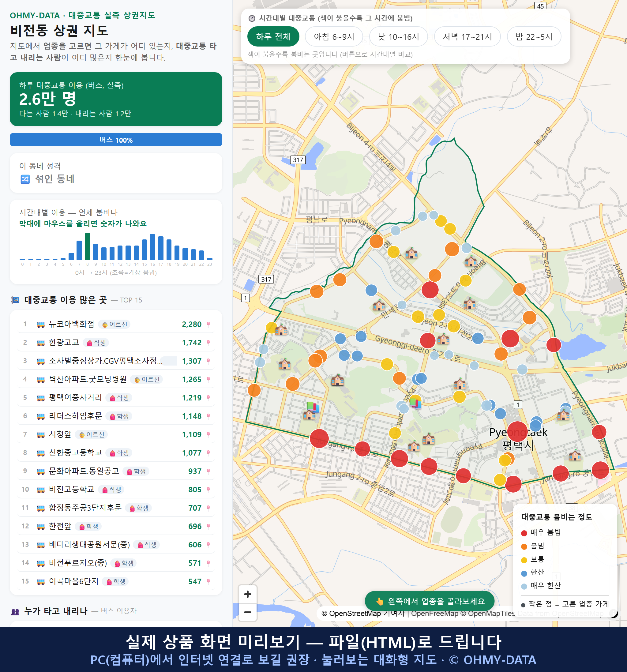Click the 어르신 tag on 뉴코아백화점 row

click(x=114, y=325)
